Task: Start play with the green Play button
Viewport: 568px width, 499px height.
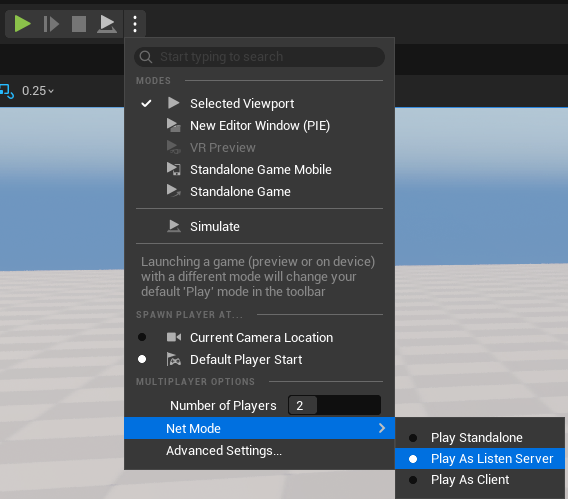Action: coord(22,24)
